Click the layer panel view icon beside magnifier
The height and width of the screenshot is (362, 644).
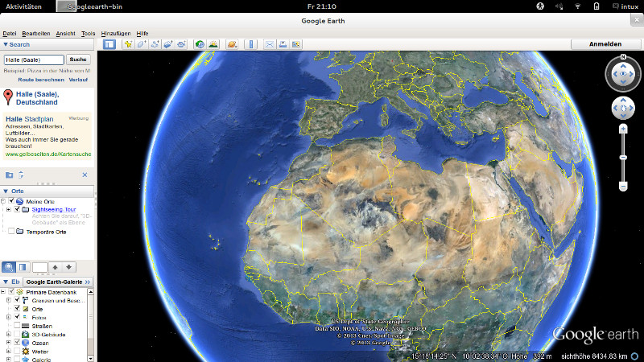pyautogui.click(x=23, y=267)
